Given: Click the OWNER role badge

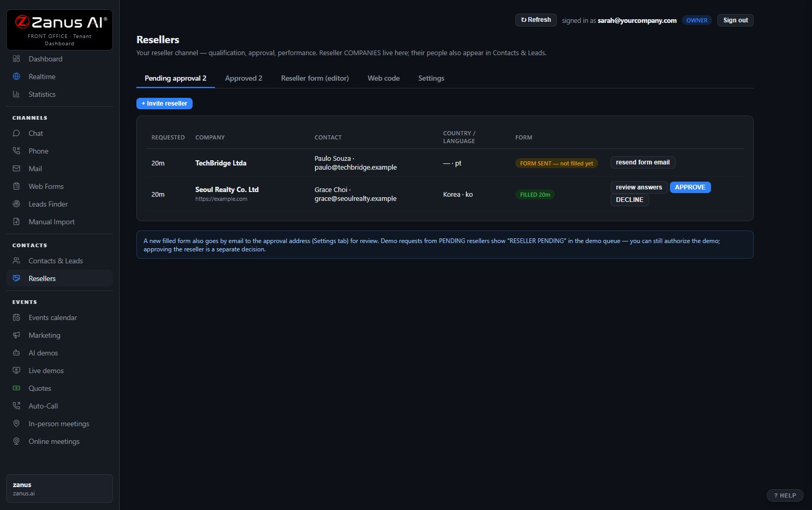Looking at the screenshot, I should (x=696, y=20).
